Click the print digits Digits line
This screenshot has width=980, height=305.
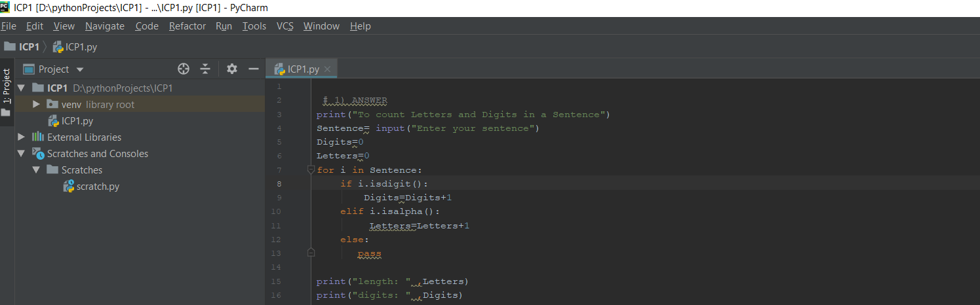click(389, 295)
